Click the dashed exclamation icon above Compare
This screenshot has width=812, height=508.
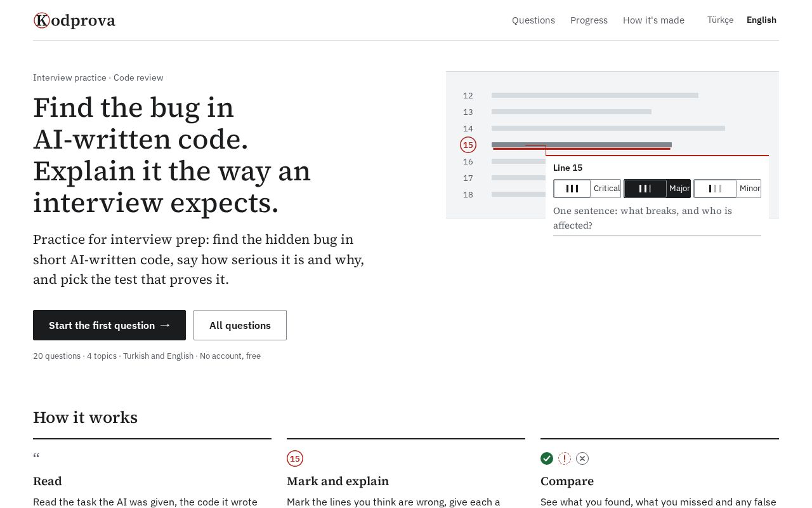565,458
